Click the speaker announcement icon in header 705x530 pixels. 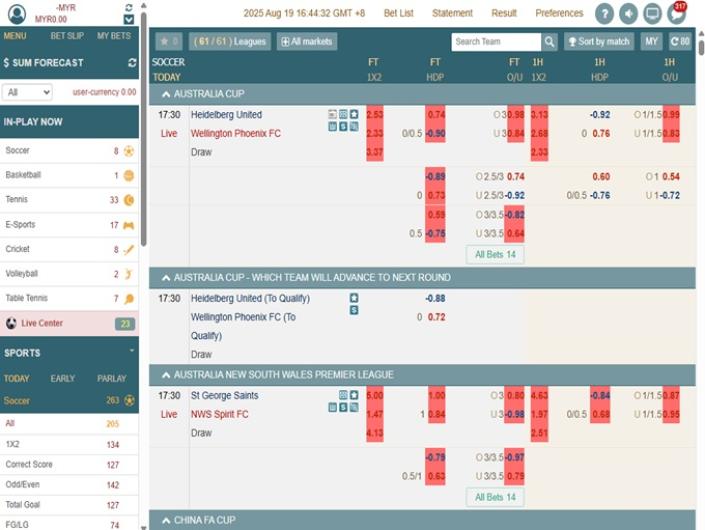(x=628, y=14)
